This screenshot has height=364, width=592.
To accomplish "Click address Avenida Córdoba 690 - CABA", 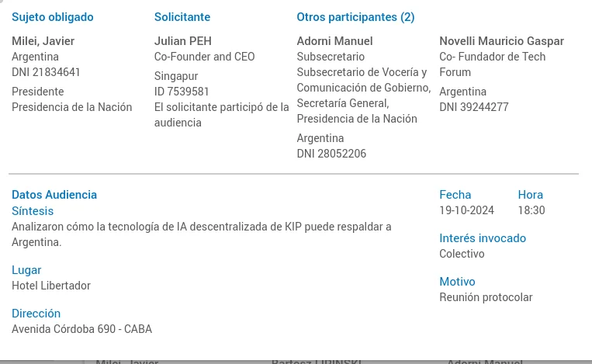I will (x=81, y=329).
